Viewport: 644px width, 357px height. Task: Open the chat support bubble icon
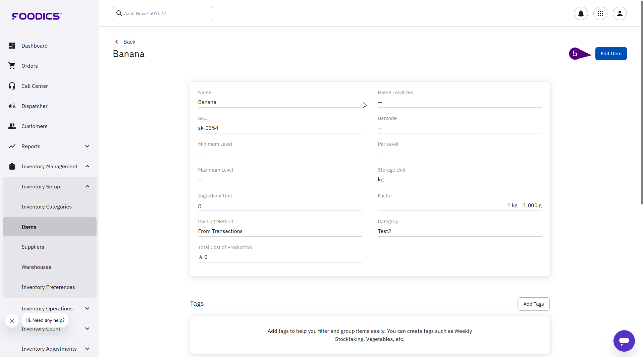pyautogui.click(x=624, y=341)
